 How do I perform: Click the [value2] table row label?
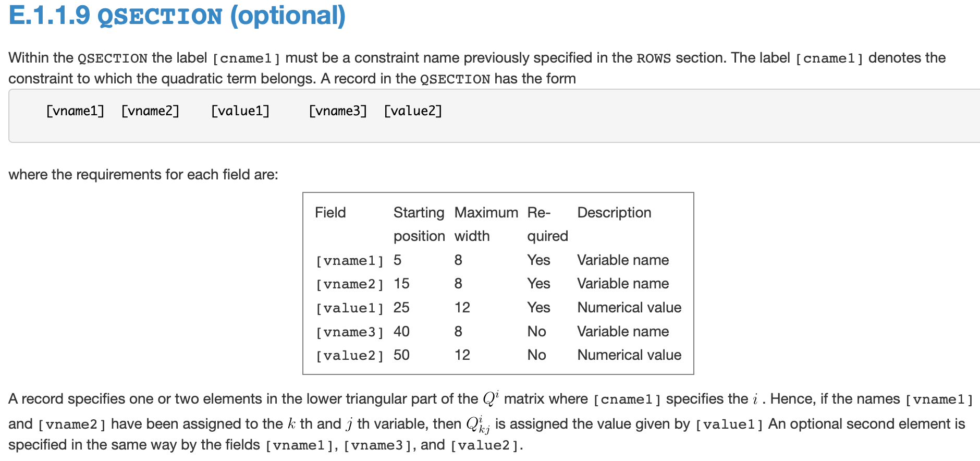[x=349, y=356]
